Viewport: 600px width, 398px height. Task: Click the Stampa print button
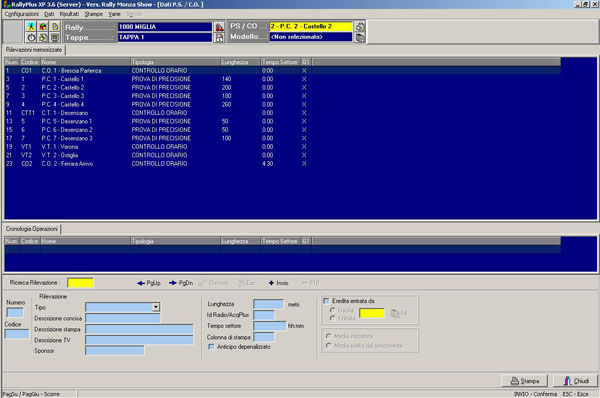(525, 381)
